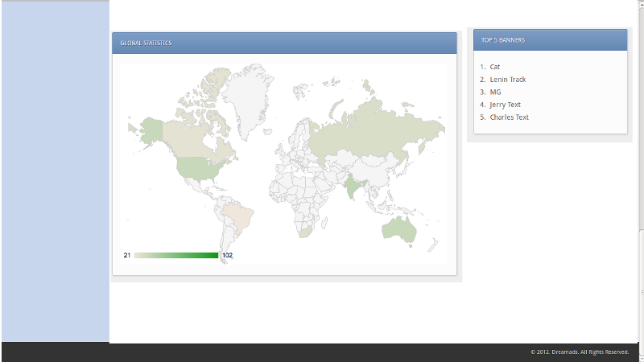The height and width of the screenshot is (362, 644).
Task: Open the MG banner item
Action: coord(495,93)
